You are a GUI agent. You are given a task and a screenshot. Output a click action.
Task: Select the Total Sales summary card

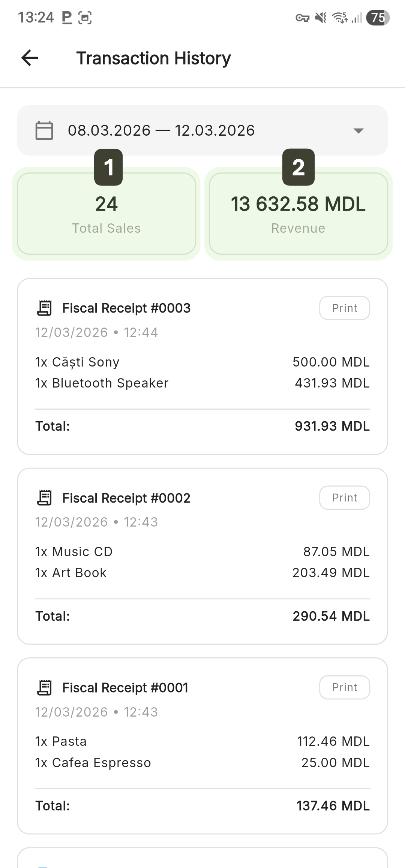tap(106, 214)
